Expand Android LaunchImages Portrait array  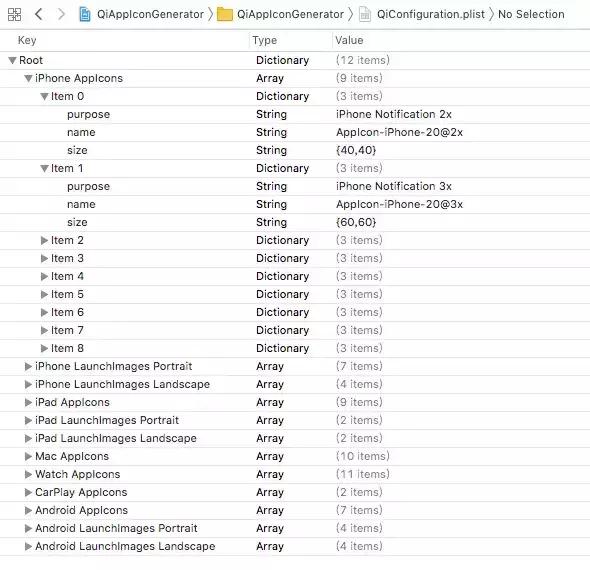[x=28, y=528]
